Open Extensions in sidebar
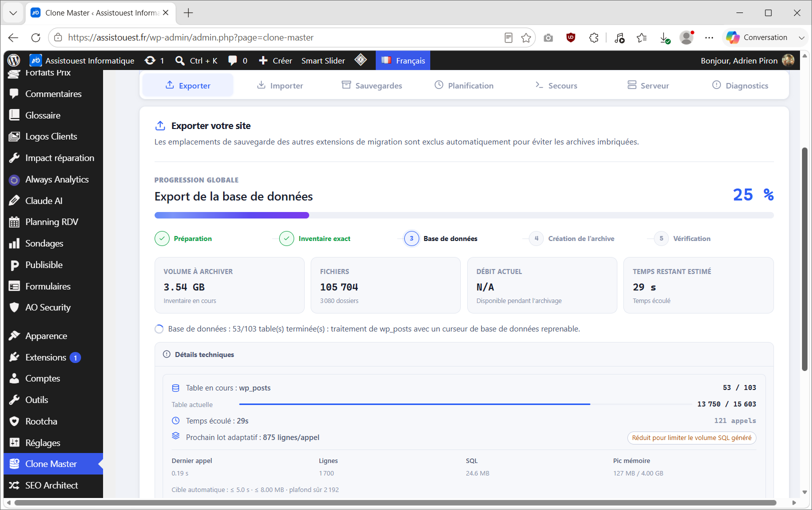The image size is (812, 510). pos(53,357)
